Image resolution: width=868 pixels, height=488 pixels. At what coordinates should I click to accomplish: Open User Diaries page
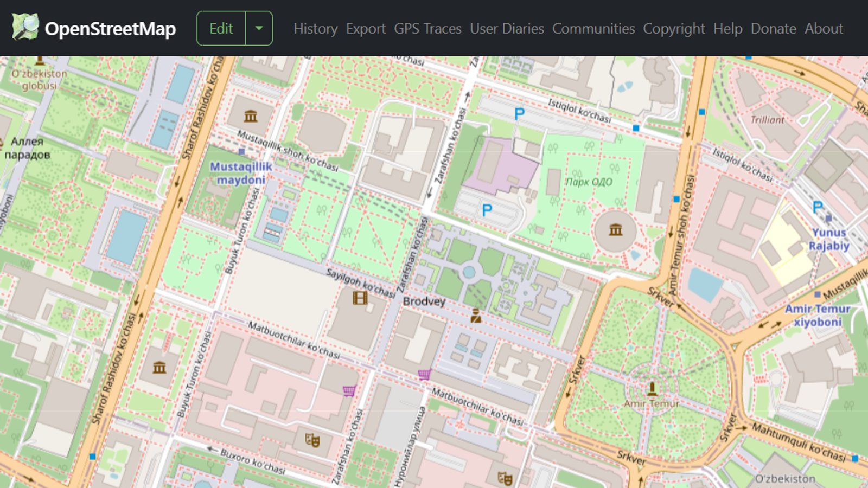[507, 29]
